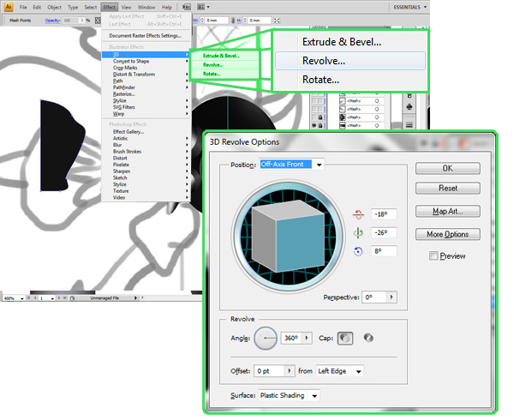The width and height of the screenshot is (514, 420).
Task: Choose Document Raster Effects Settings...
Action: pos(146,35)
